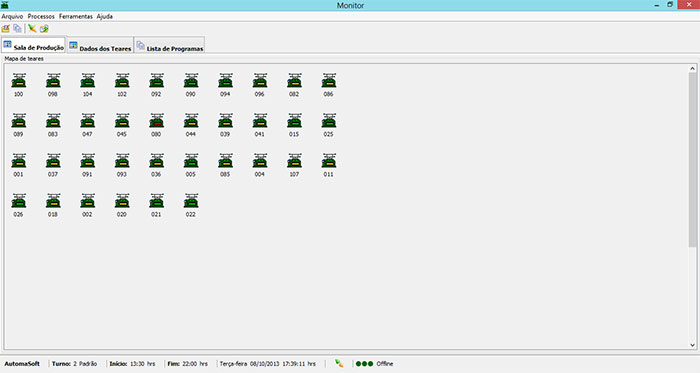Switch to Lista de Programas tab
Image resolution: width=700 pixels, height=373 pixels.
point(170,46)
